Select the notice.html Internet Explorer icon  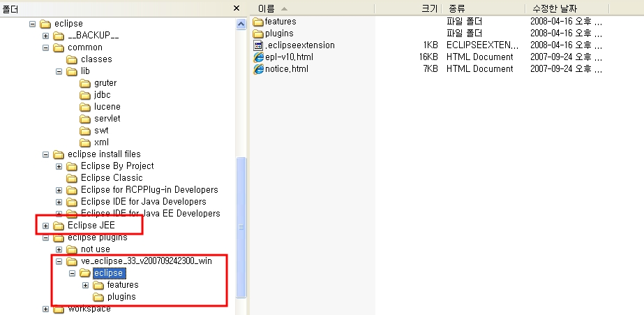(x=258, y=69)
